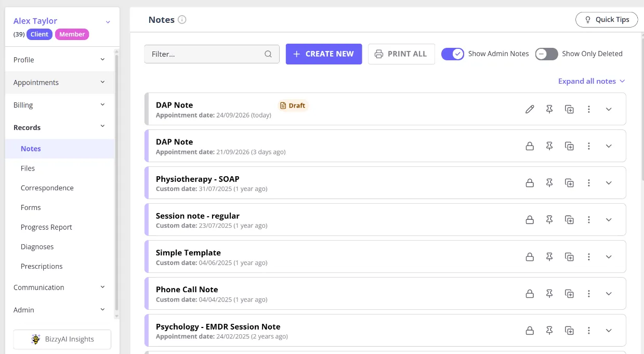Image resolution: width=644 pixels, height=354 pixels.
Task: Pin the Psychology - EMDR Session Note
Action: (549, 331)
